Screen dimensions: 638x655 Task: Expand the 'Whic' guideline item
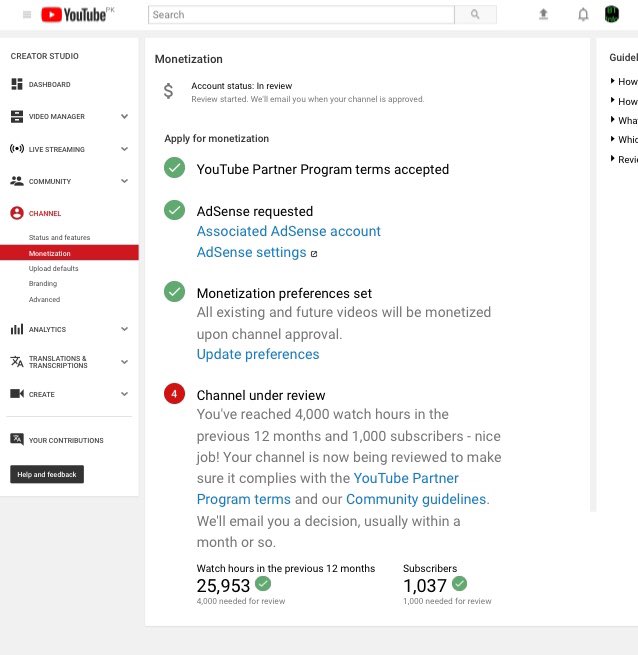coord(624,140)
